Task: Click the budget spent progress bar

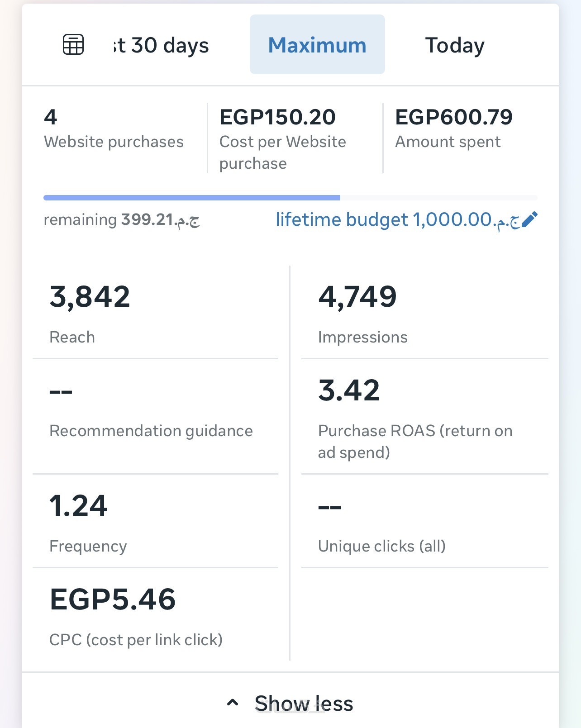Action: click(x=290, y=198)
